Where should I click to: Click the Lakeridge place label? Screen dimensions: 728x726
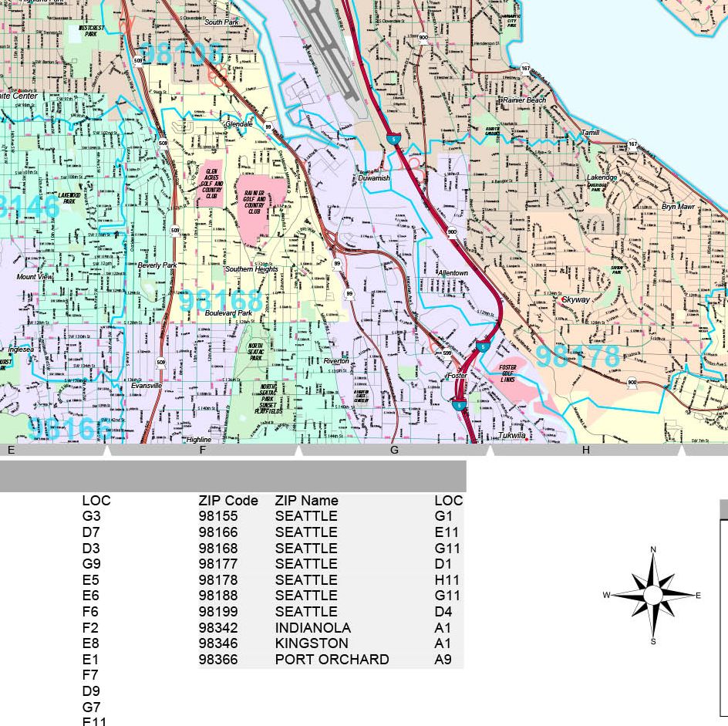coord(602,177)
